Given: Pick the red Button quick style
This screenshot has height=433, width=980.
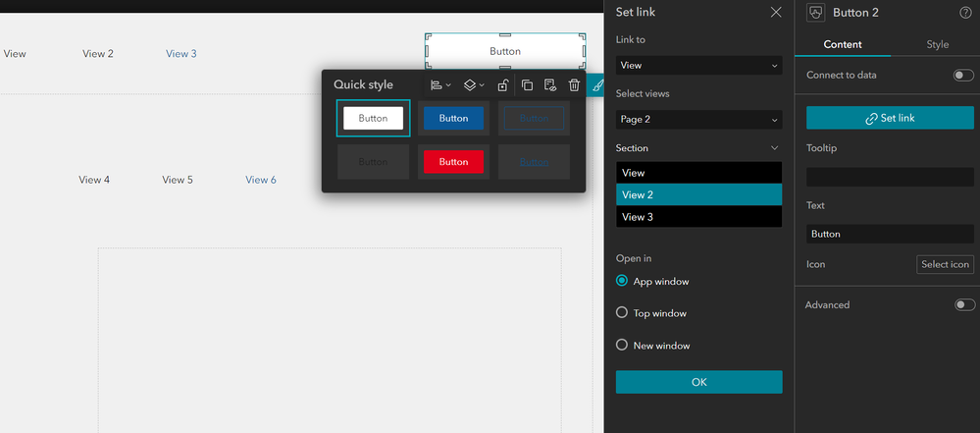Looking at the screenshot, I should [x=453, y=161].
